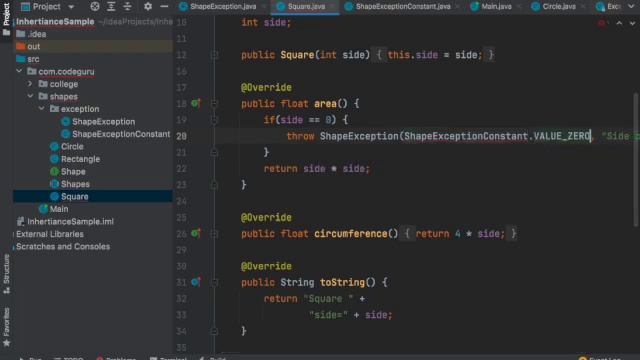Expand External Libraries node
The height and width of the screenshot is (360, 640).
(x=13, y=234)
